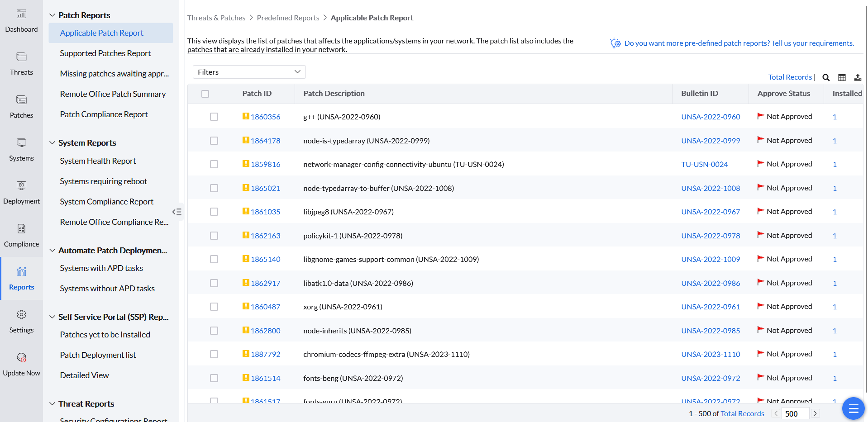This screenshot has height=422, width=868.
Task: Click the records-per-page field showing 500
Action: [795, 413]
